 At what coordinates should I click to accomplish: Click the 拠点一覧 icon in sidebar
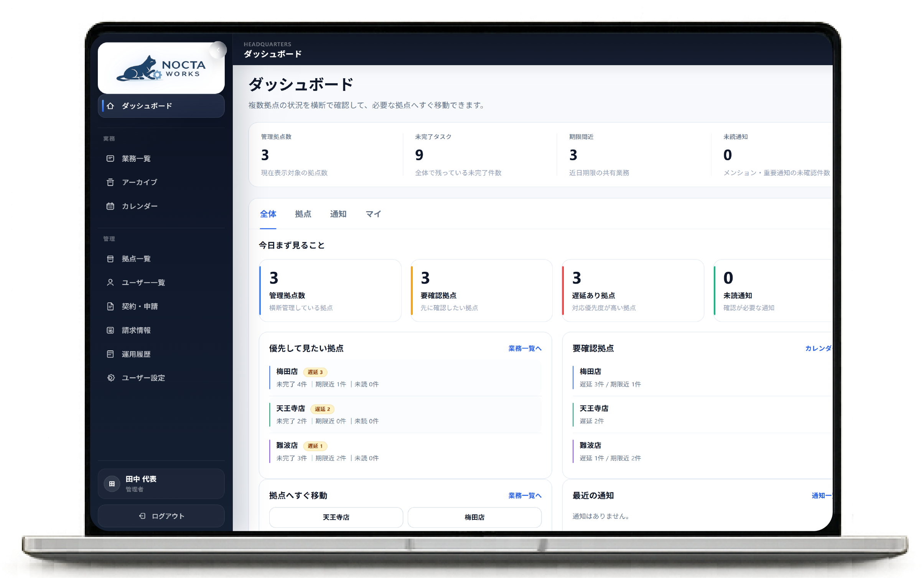[x=110, y=259]
